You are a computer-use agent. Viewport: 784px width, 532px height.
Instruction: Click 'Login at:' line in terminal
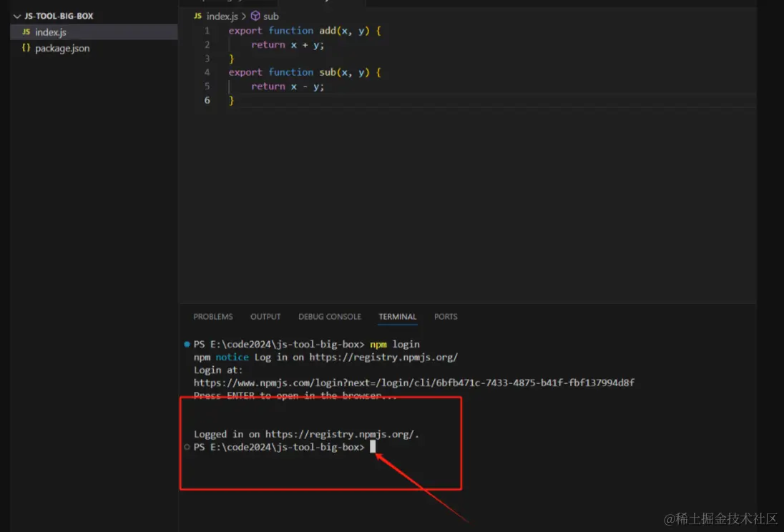[x=218, y=370]
